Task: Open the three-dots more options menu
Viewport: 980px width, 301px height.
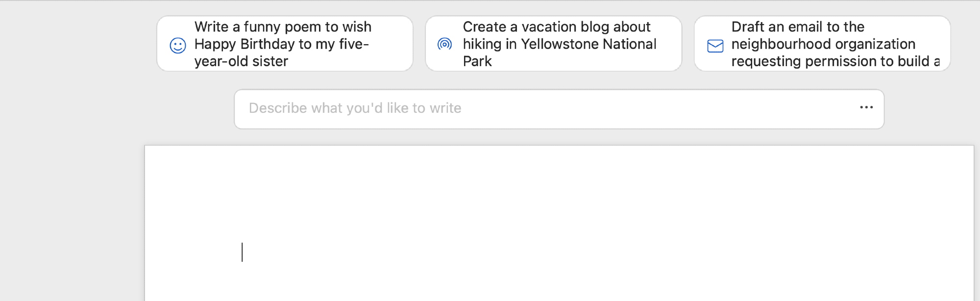Action: tap(866, 107)
